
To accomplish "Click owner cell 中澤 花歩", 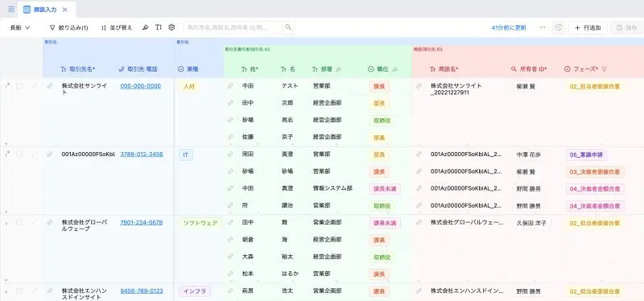I will pos(529,155).
